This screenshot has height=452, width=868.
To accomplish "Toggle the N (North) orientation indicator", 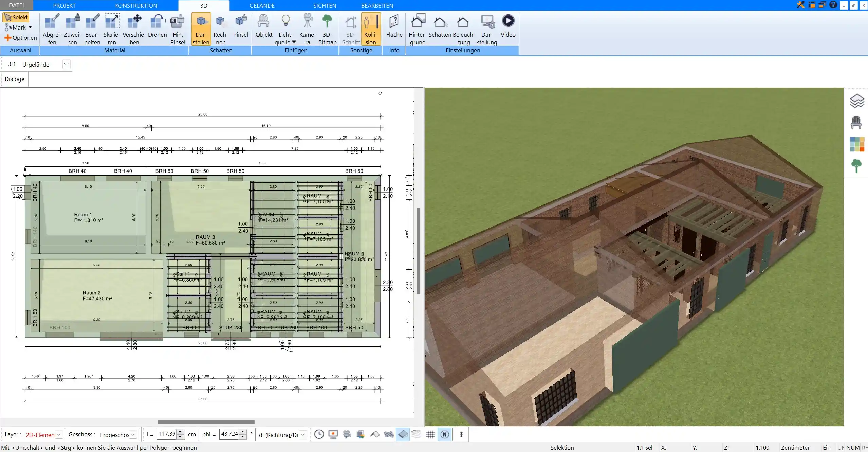I will 445,434.
